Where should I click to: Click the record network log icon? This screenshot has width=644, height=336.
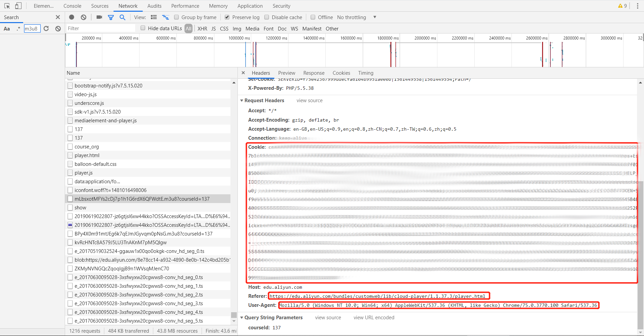tap(71, 17)
